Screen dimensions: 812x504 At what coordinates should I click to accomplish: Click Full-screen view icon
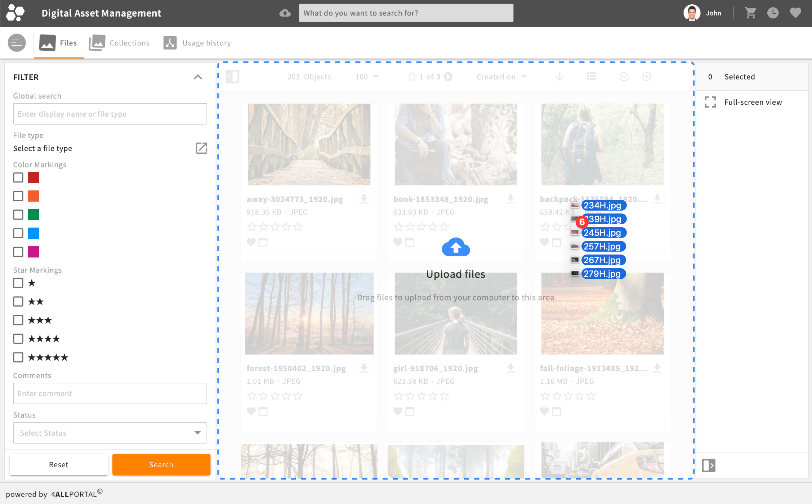[x=710, y=102]
